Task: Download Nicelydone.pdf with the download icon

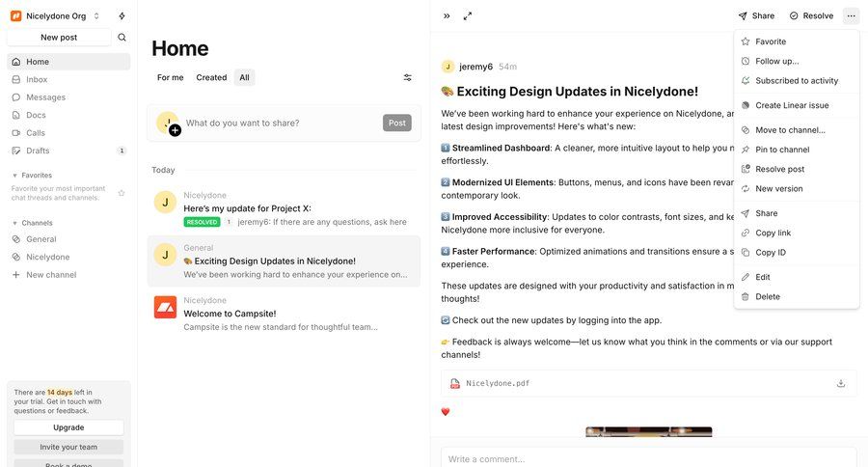Action: [841, 383]
